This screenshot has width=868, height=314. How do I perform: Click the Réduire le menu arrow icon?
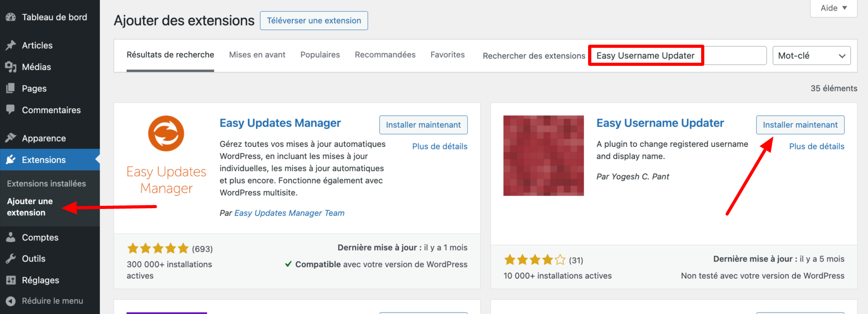11,301
